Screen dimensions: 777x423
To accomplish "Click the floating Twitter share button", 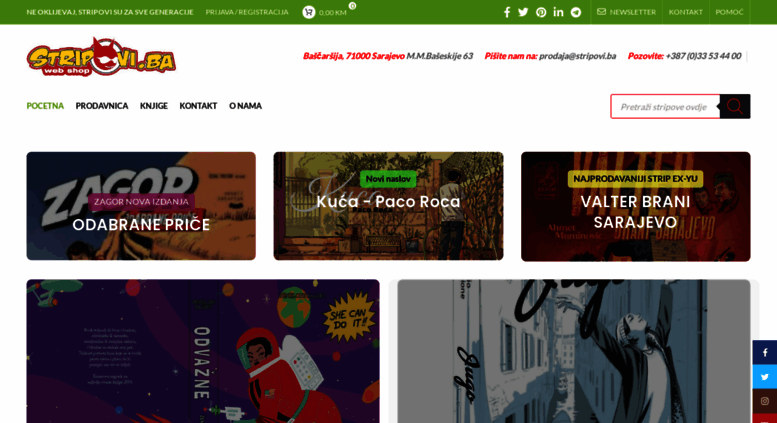I will coord(765,377).
